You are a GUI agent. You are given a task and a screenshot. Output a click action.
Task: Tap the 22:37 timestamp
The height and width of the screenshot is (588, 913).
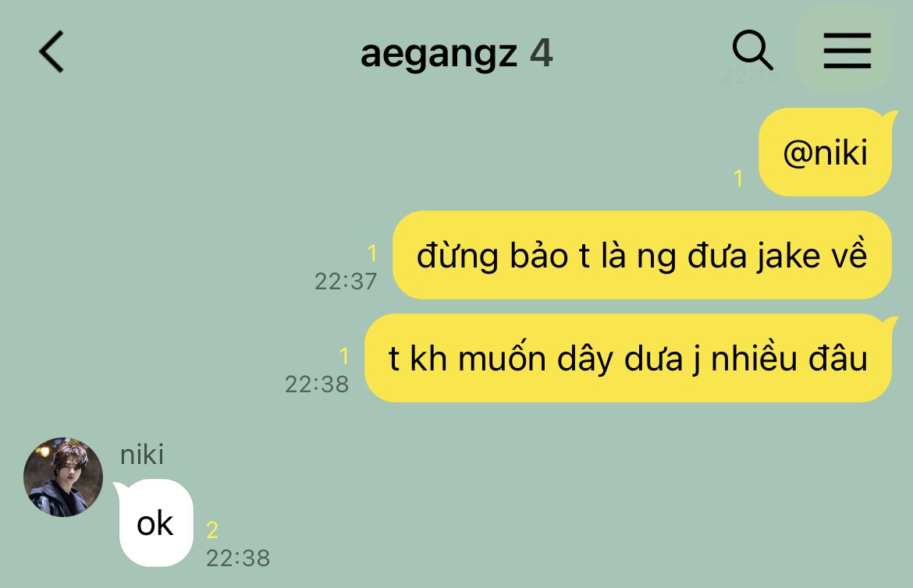pyautogui.click(x=346, y=282)
